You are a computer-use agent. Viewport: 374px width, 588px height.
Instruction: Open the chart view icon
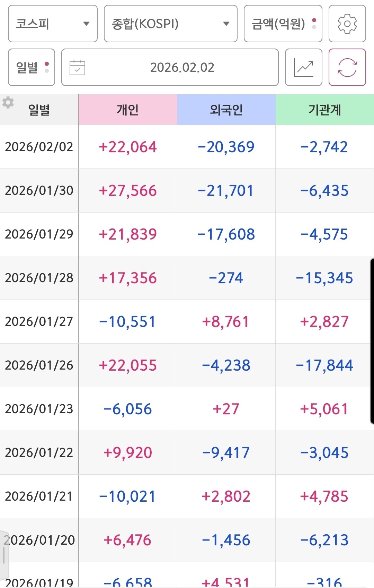303,67
